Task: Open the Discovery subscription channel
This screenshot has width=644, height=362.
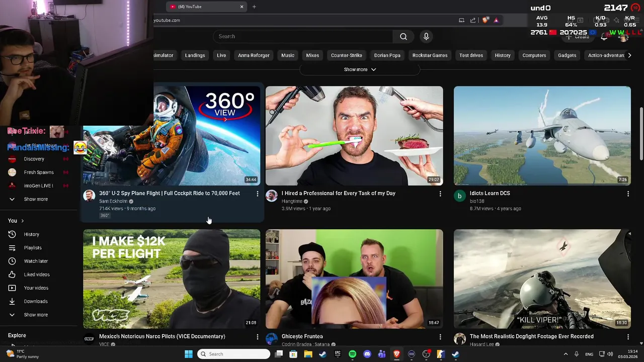Action: pos(34,159)
